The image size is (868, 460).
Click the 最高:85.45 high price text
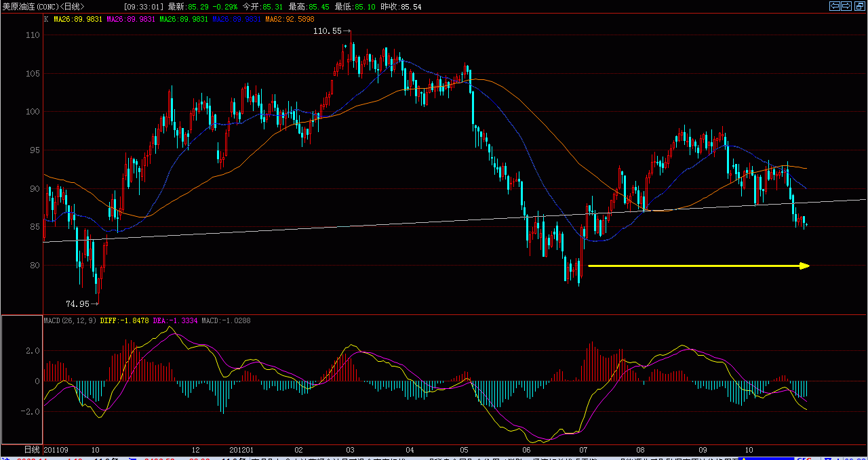(309, 6)
